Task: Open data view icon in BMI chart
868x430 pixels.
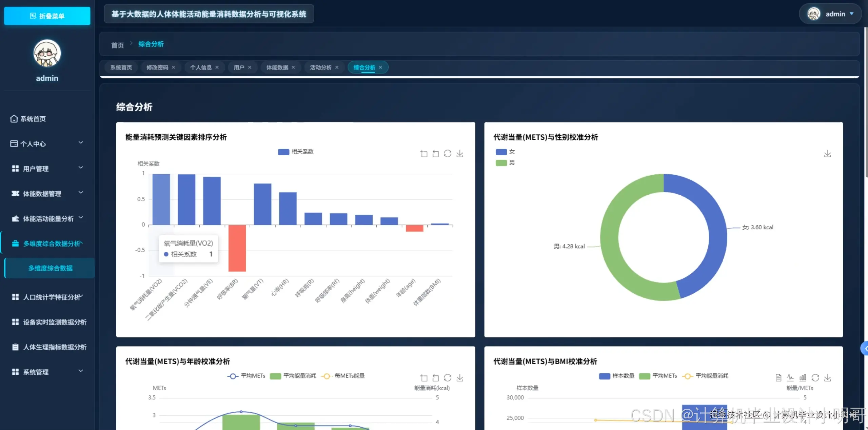Action: coord(778,377)
